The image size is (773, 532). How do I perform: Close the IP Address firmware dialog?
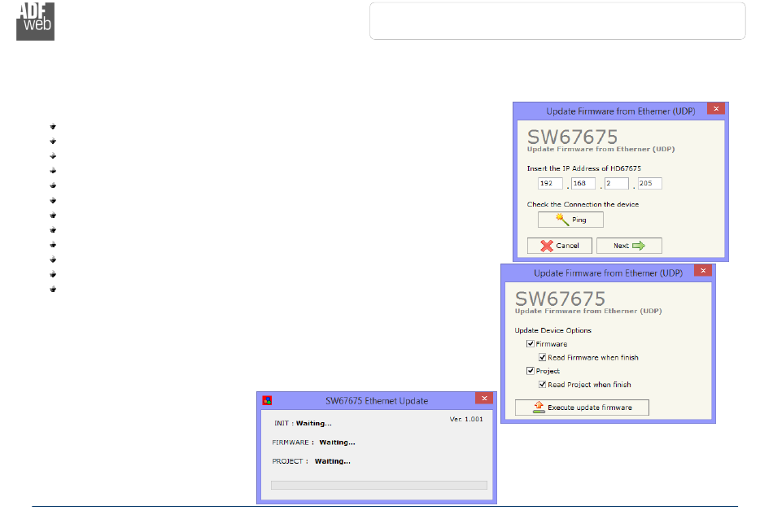coord(716,108)
